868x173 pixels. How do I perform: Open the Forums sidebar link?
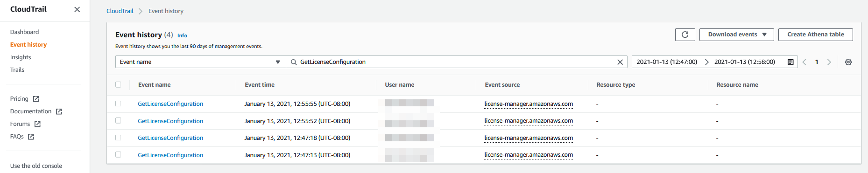(20, 124)
